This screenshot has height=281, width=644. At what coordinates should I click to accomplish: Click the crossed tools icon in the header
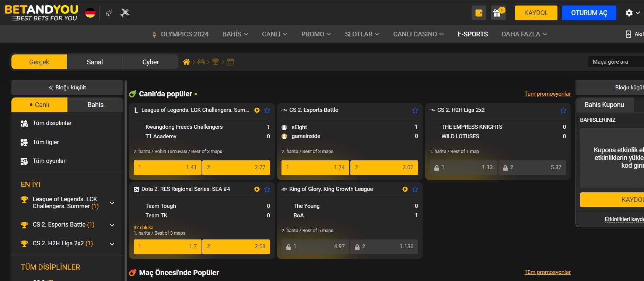tap(125, 13)
